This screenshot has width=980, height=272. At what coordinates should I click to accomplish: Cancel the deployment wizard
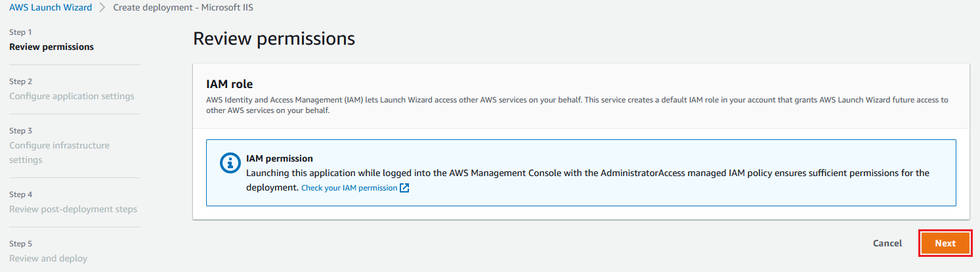(887, 243)
